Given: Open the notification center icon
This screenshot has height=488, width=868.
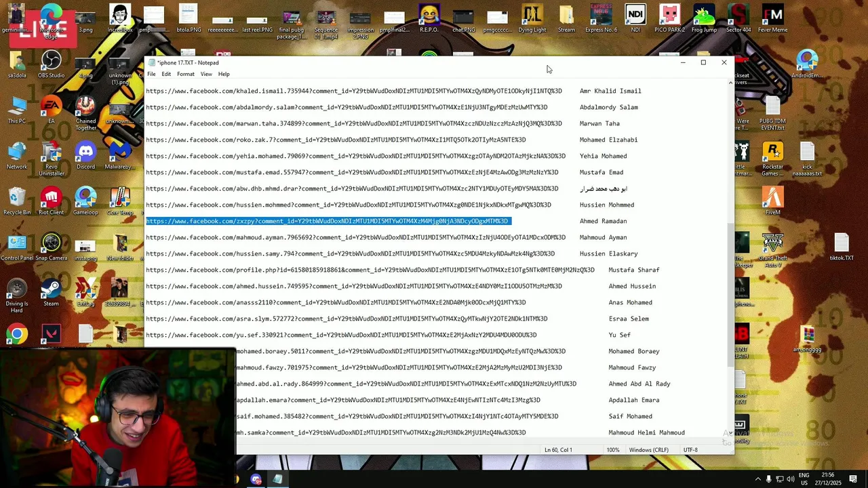Looking at the screenshot, I should 853,479.
